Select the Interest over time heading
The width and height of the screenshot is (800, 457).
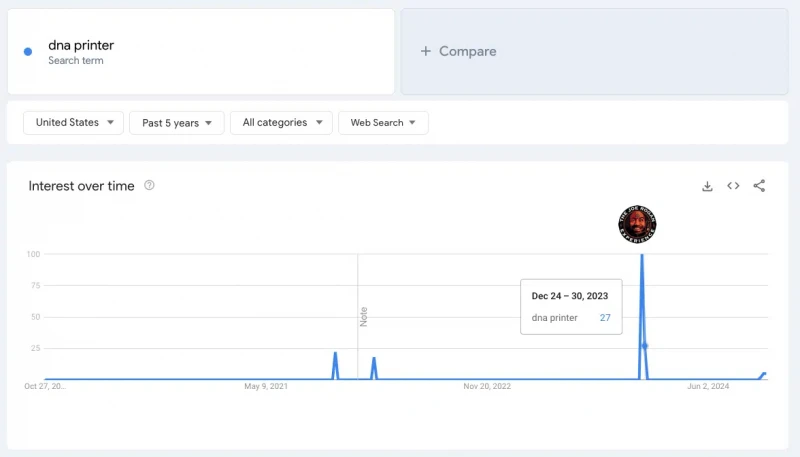pos(82,186)
